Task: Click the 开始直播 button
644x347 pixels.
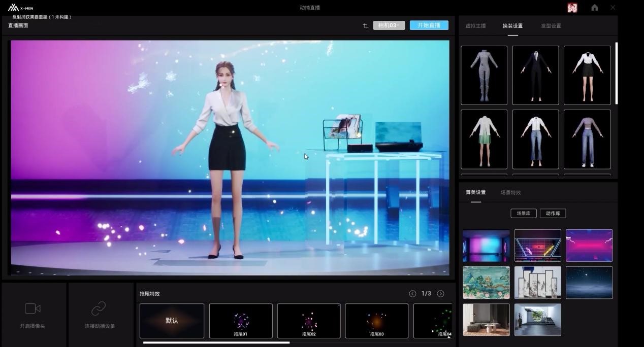Action: [429, 25]
